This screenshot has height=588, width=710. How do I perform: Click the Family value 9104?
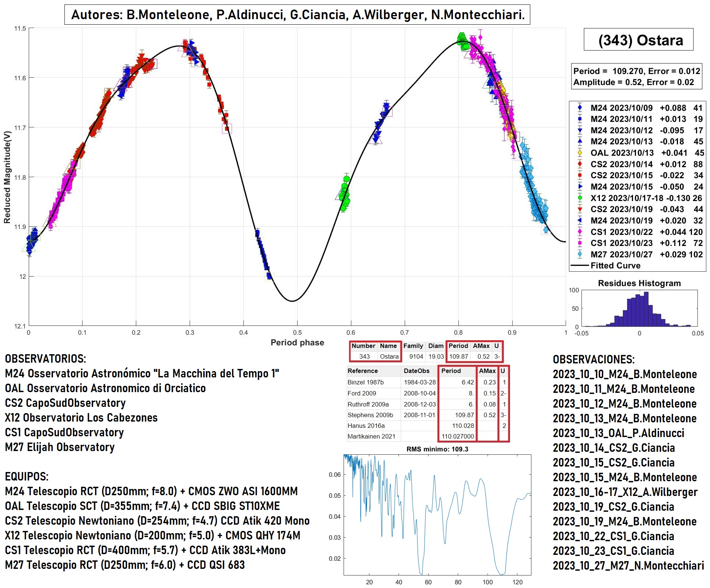pyautogui.click(x=416, y=356)
